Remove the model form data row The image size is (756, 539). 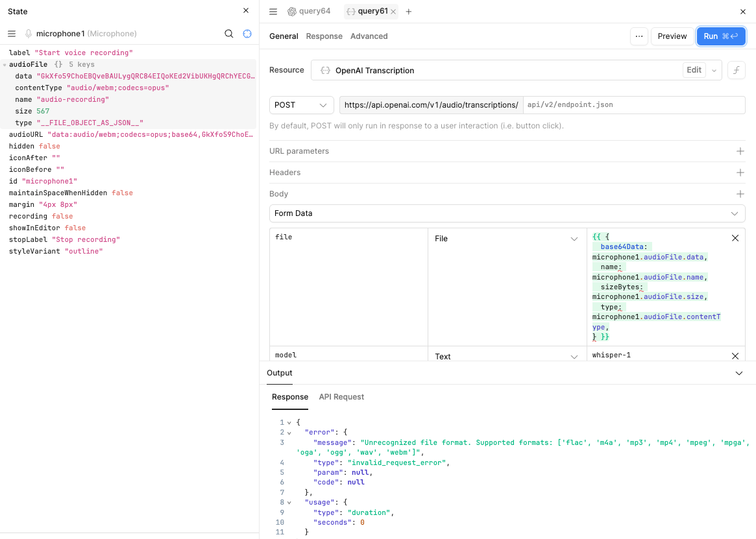coord(735,356)
